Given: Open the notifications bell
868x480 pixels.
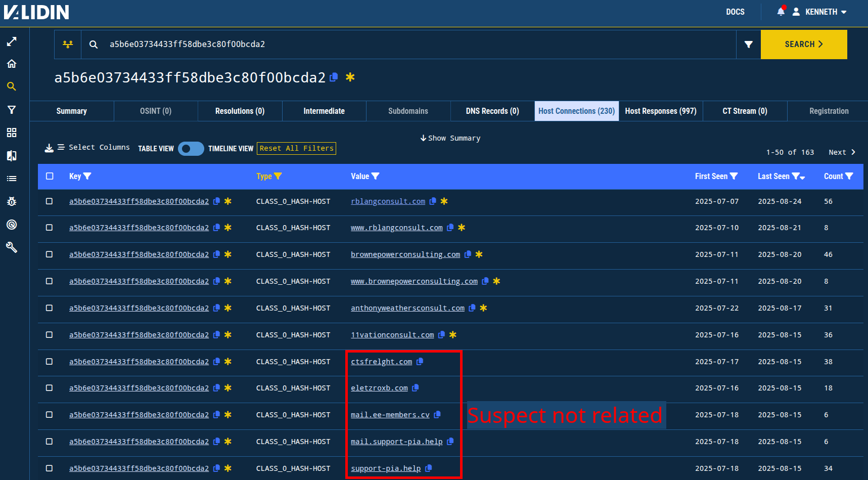Looking at the screenshot, I should tap(781, 12).
